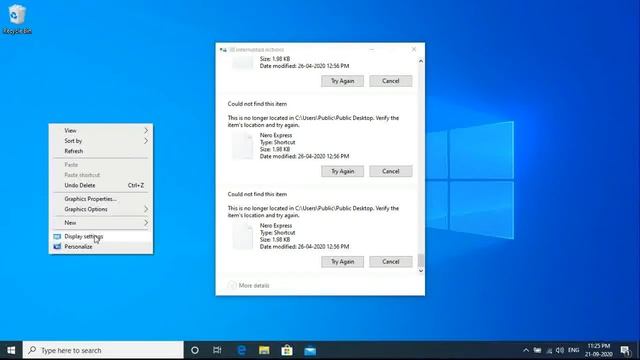Viewport: 640px width, 360px height.
Task: Open Action Center notifications icon
Action: pyautogui.click(x=625, y=350)
